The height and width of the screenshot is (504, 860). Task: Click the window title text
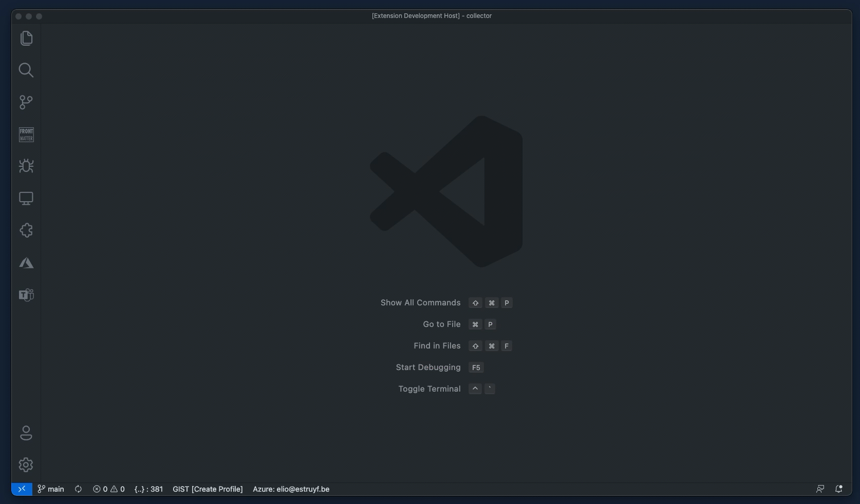click(432, 16)
